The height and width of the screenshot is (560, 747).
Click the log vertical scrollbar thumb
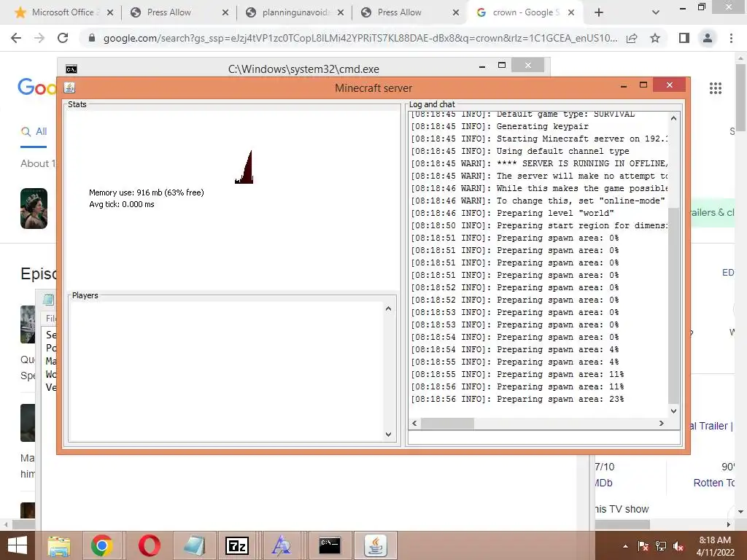[x=673, y=306]
